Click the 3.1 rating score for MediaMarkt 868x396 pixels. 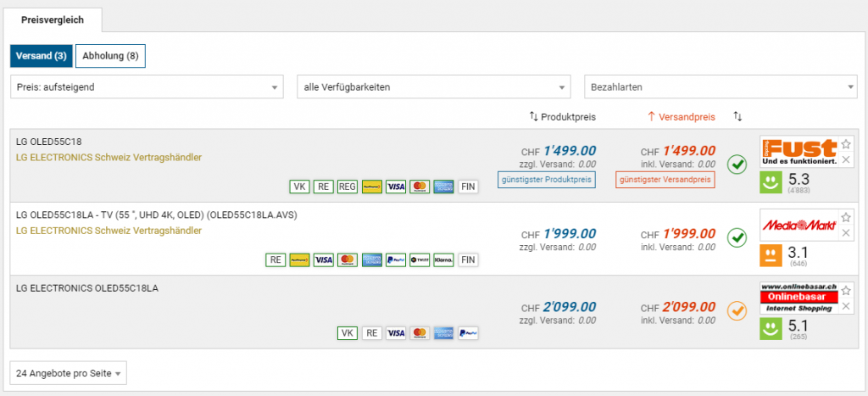click(x=798, y=253)
